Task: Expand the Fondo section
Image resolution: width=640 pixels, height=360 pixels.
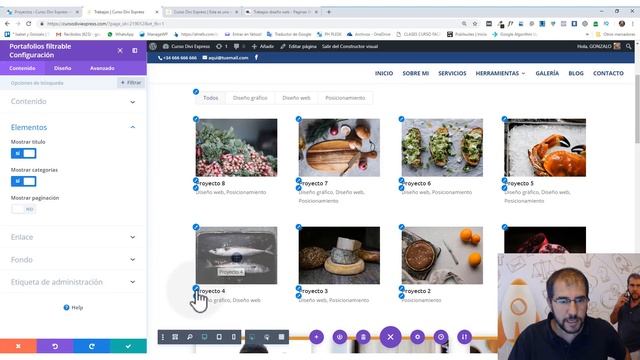Action: [73, 260]
